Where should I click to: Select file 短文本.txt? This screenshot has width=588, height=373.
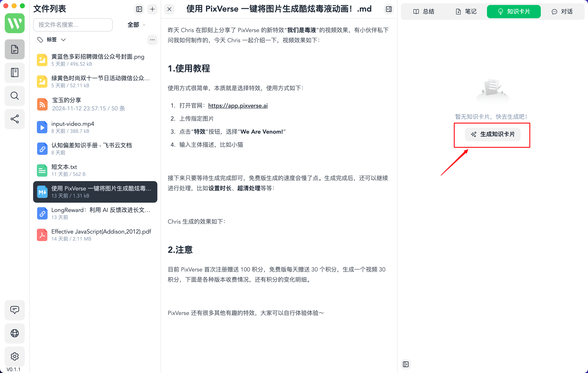pyautogui.click(x=95, y=170)
